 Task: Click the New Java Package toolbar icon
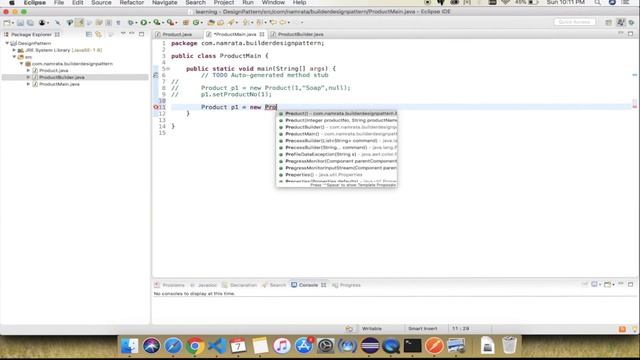pos(186,22)
